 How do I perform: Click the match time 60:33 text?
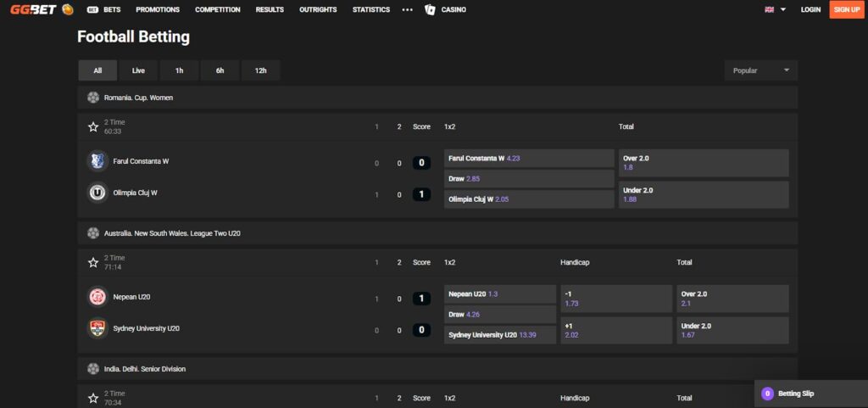(113, 131)
